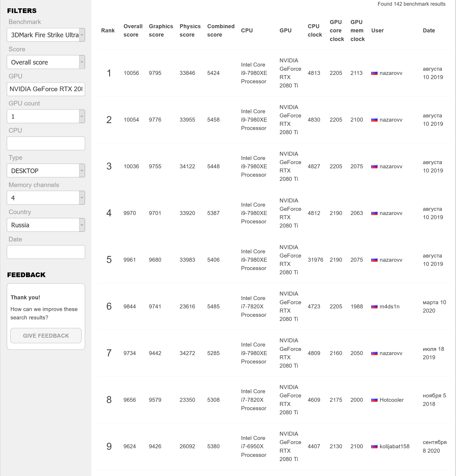Expand the Type dropdown showing DESKTOP
Viewport: 456px width, 476px height.
tap(46, 171)
